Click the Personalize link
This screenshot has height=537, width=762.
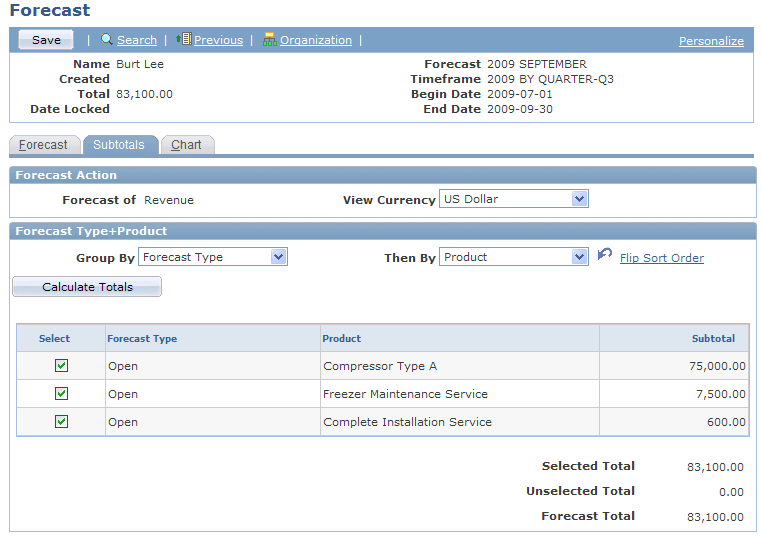point(711,41)
